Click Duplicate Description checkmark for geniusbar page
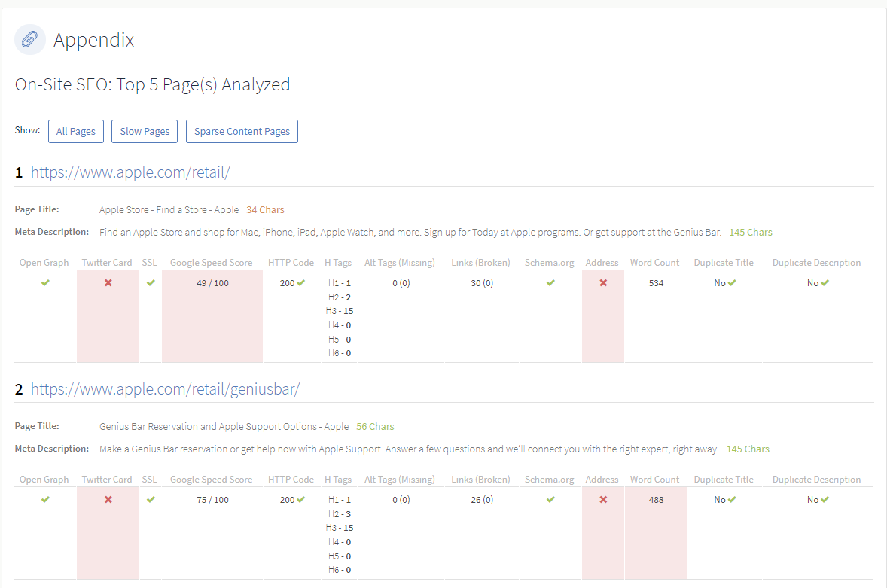This screenshot has height=588, width=887. tap(825, 500)
